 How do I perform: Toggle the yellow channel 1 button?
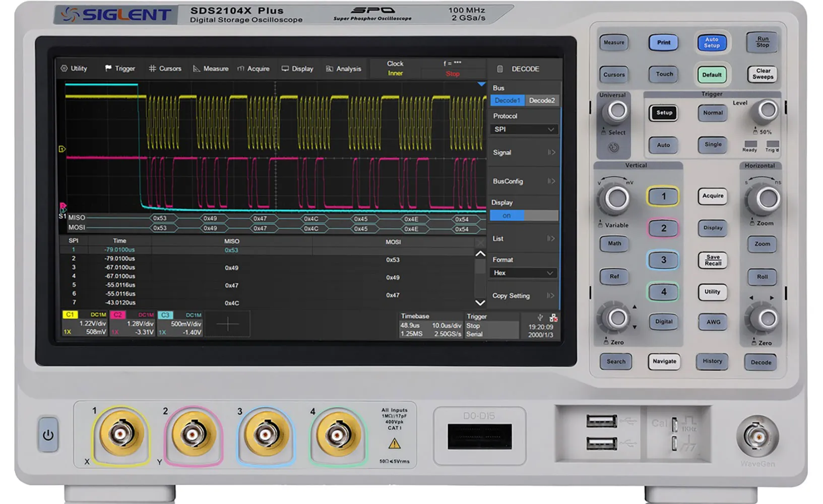coord(663,197)
